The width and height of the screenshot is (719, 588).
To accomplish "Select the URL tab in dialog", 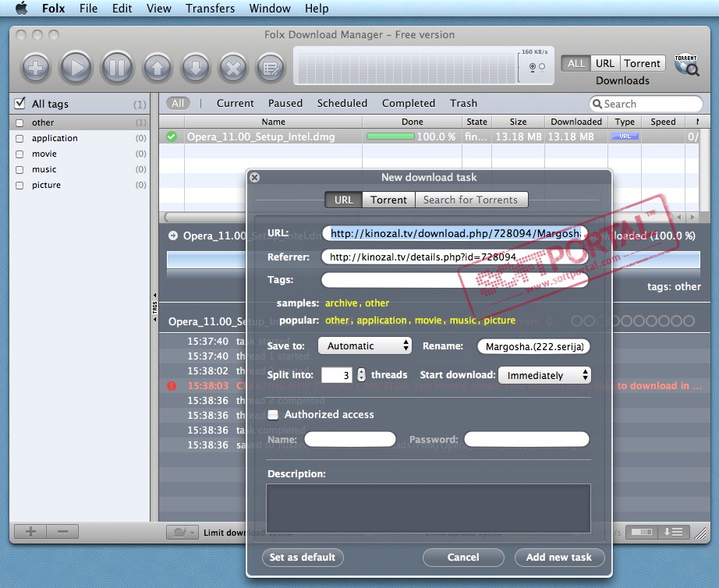I will pos(343,200).
